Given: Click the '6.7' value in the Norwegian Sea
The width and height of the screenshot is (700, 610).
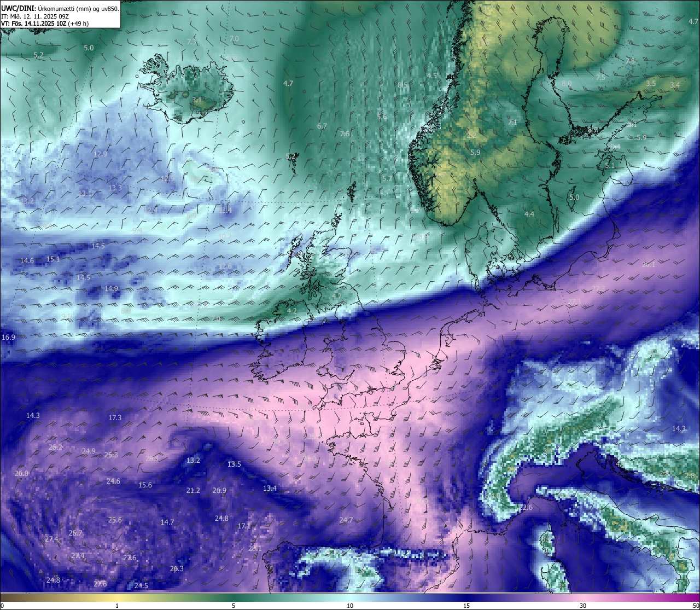Looking at the screenshot, I should pos(322,126).
